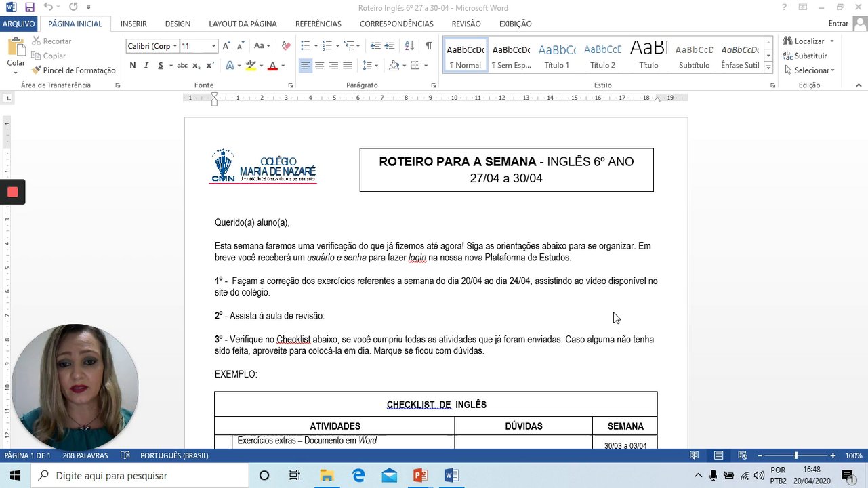Open the ARQUIVO tab
Image resolution: width=868 pixels, height=488 pixels.
click(19, 24)
